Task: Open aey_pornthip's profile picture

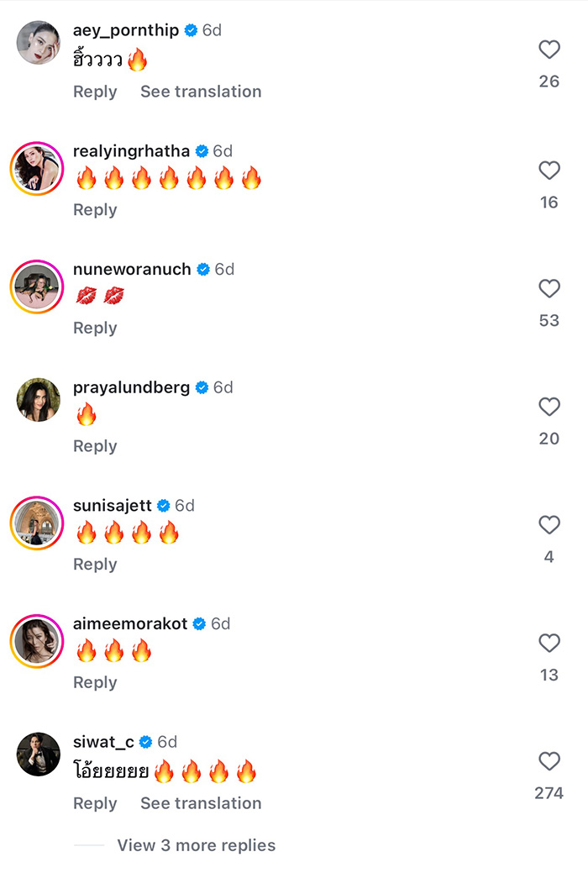Action: point(37,43)
